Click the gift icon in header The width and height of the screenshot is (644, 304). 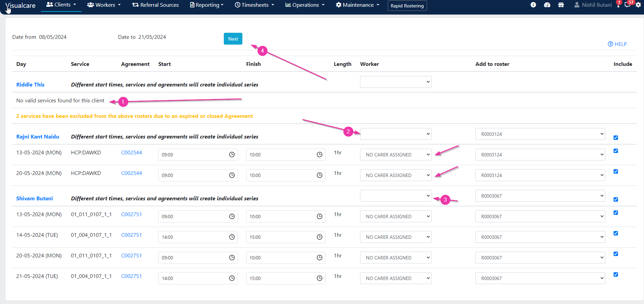point(561,5)
